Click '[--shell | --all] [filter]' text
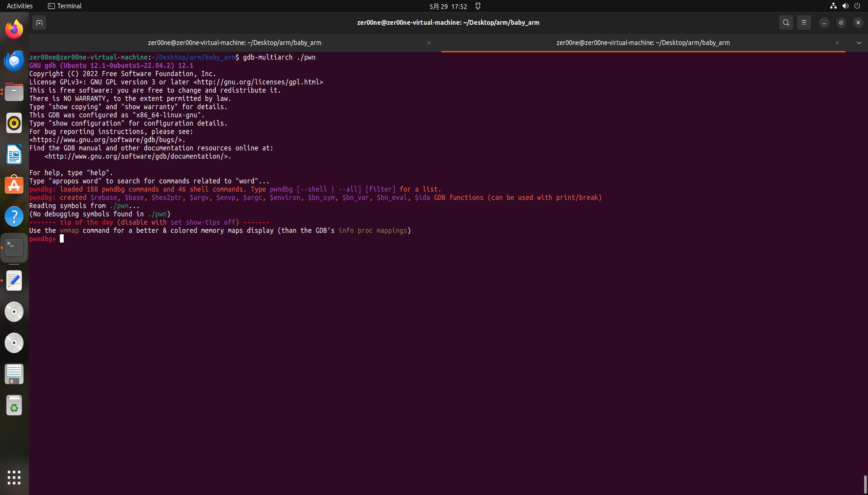This screenshot has width=868, height=495. click(346, 190)
